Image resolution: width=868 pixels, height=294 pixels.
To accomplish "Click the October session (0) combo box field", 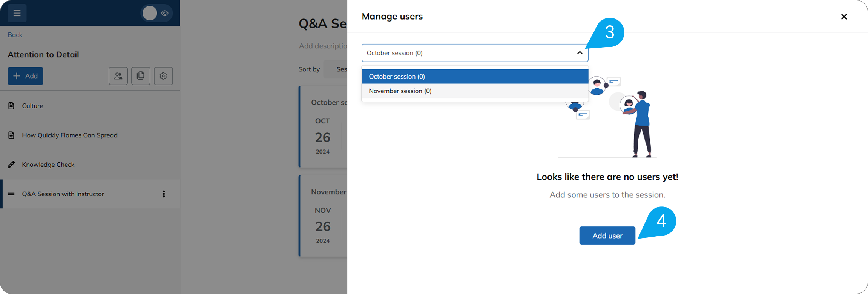I will (475, 53).
